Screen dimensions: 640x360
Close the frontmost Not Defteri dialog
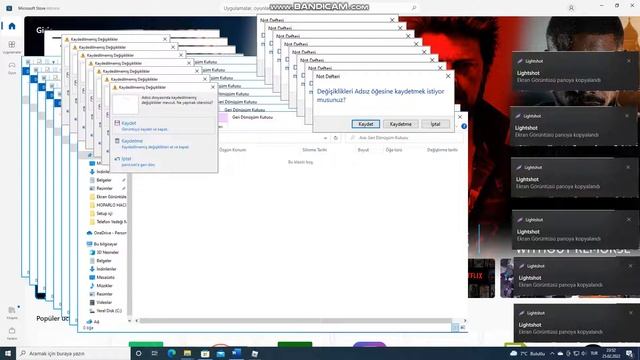448,76
